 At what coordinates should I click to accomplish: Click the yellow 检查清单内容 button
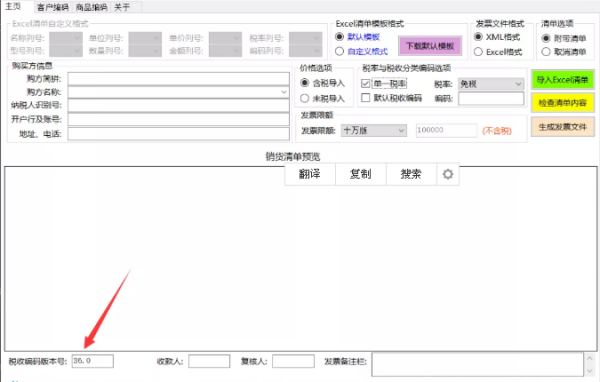click(562, 103)
